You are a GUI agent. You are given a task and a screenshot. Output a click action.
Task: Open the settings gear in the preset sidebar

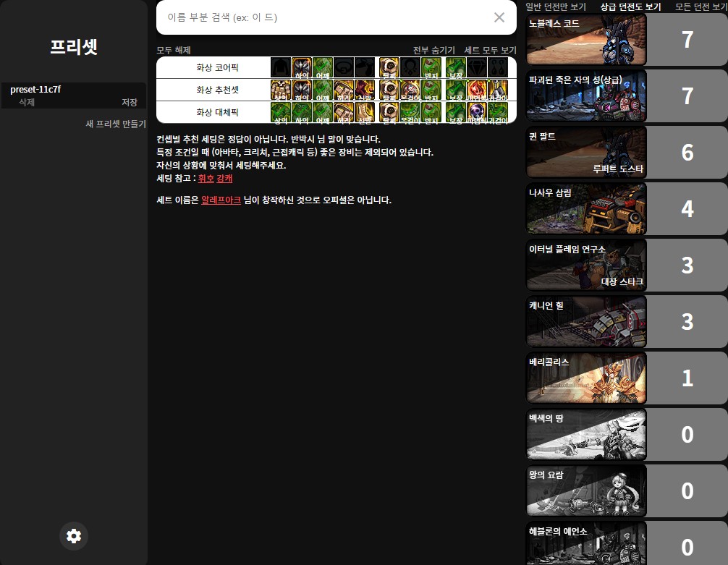(x=74, y=536)
